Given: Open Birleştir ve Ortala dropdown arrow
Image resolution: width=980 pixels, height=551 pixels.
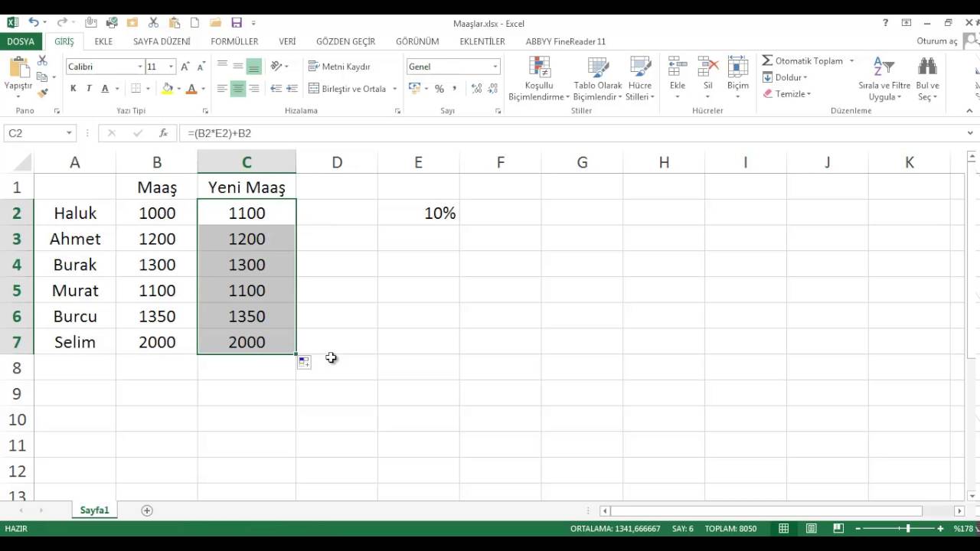Looking at the screenshot, I should [x=395, y=89].
